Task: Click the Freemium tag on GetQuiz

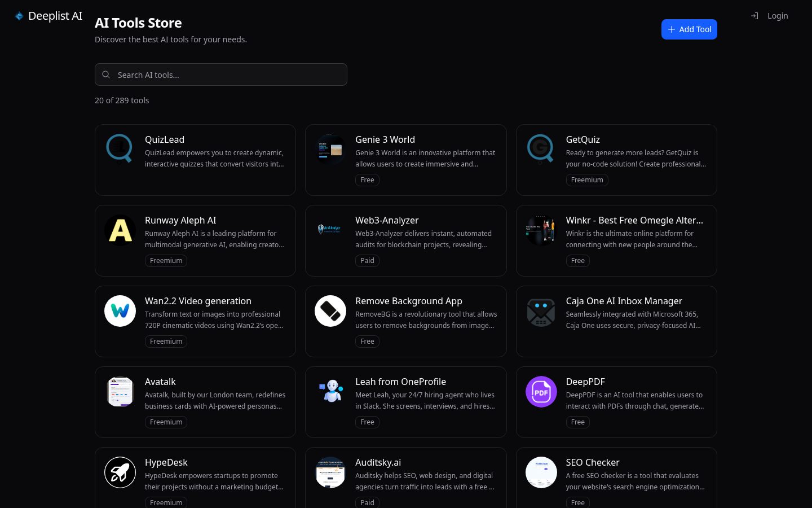Action: (587, 180)
